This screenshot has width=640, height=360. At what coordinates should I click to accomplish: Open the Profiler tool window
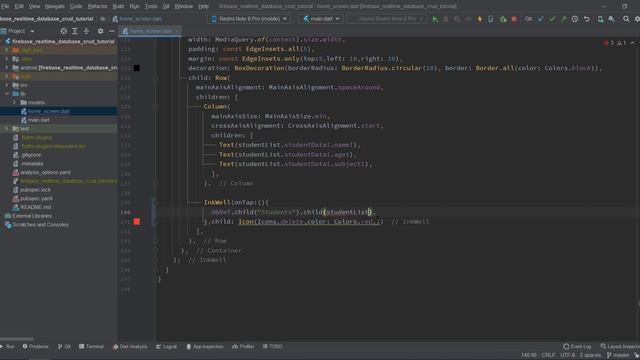pyautogui.click(x=243, y=347)
